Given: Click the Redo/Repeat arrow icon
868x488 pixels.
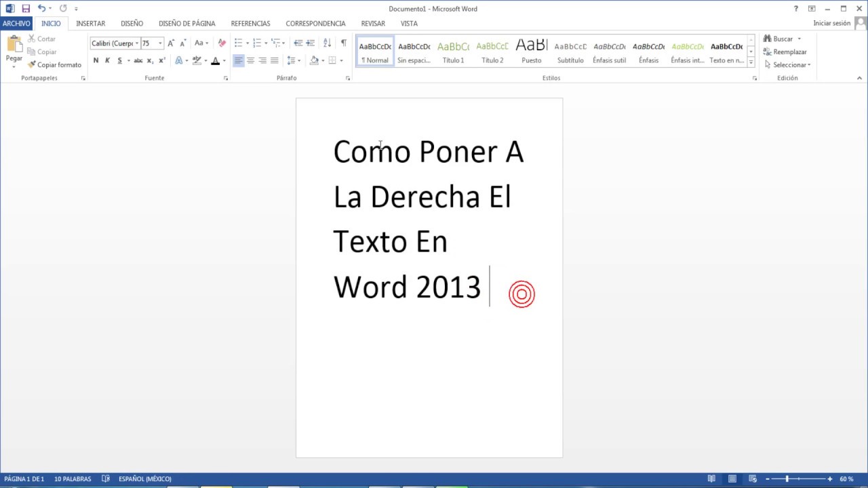Looking at the screenshot, I should 63,9.
